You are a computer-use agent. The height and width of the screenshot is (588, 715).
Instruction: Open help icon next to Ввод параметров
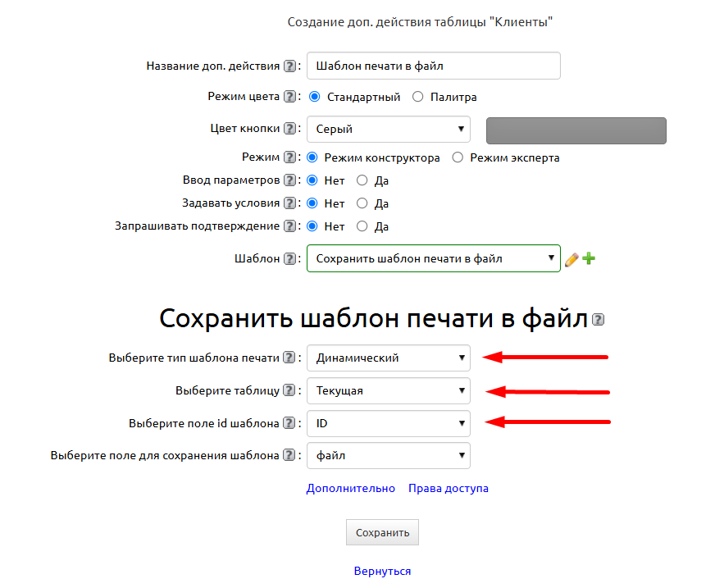click(x=289, y=180)
